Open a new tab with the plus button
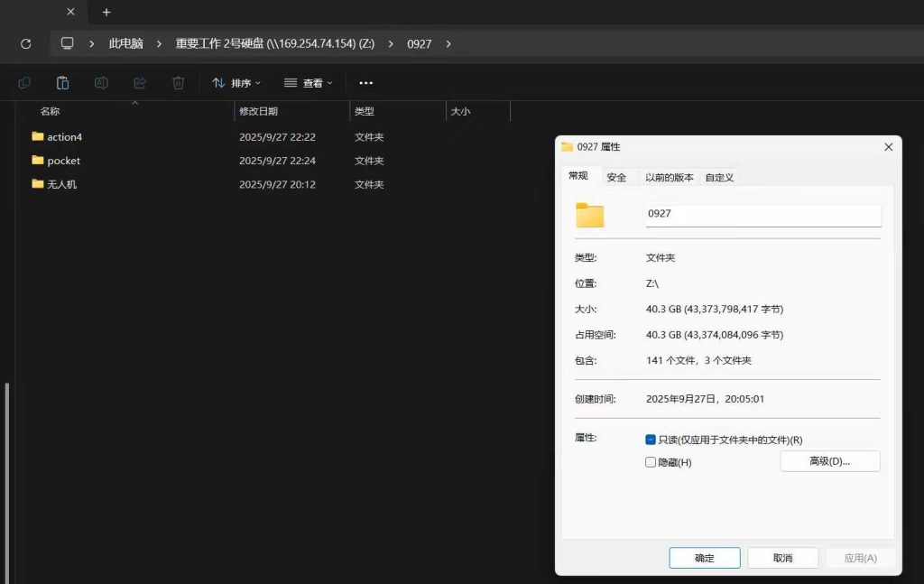The image size is (924, 584). 106,12
